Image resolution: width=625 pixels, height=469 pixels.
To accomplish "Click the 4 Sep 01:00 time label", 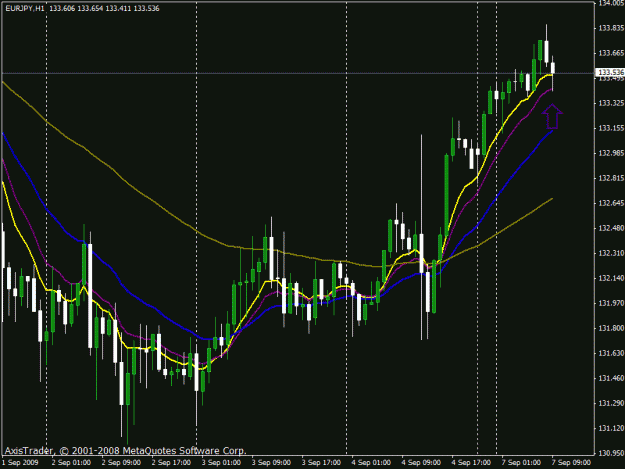I will coord(371,463).
